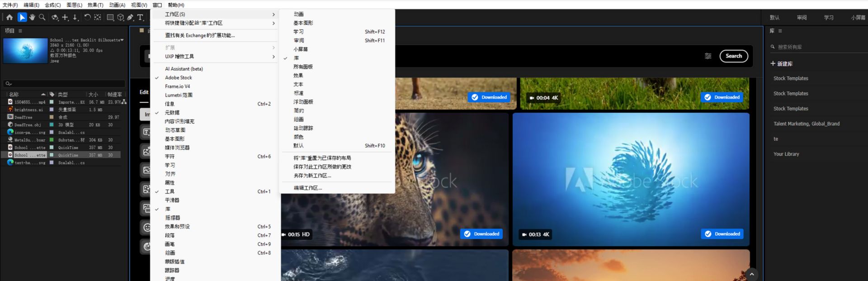The width and height of the screenshot is (868, 281).
Task: Click the blue fish swirl preview thumbnail
Action: (25, 50)
